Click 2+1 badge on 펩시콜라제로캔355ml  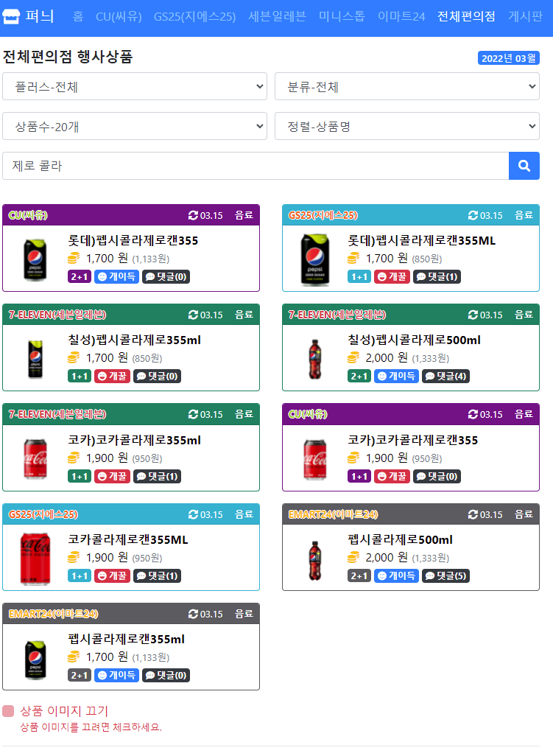[x=80, y=676]
